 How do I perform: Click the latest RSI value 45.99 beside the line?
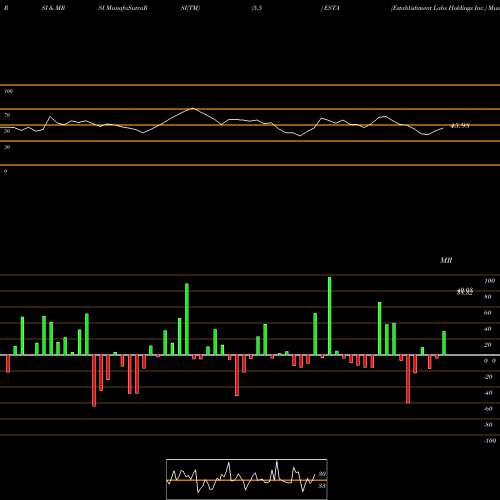pyautogui.click(x=460, y=126)
